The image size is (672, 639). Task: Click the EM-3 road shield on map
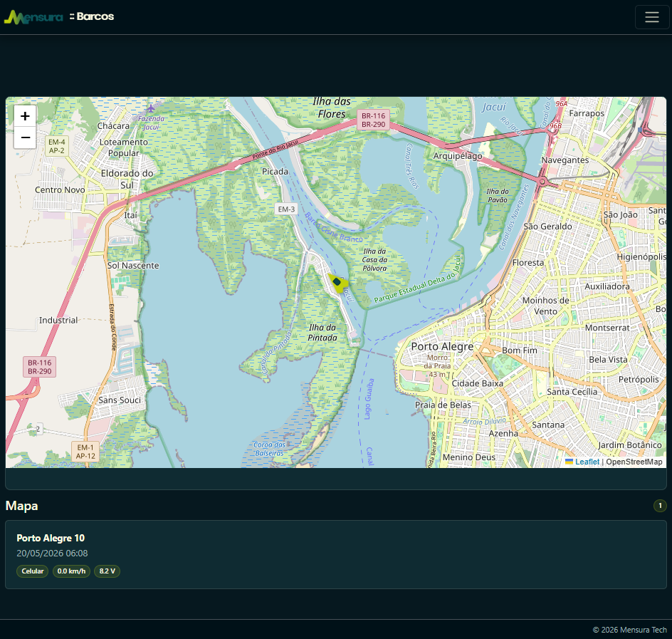286,209
